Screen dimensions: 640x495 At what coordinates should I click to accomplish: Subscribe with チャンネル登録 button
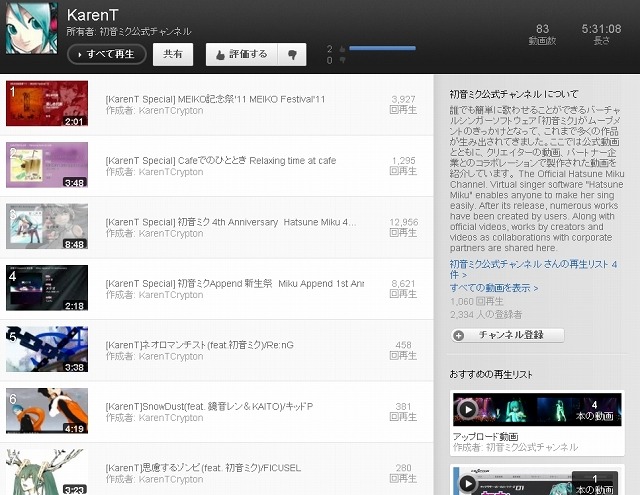click(508, 335)
